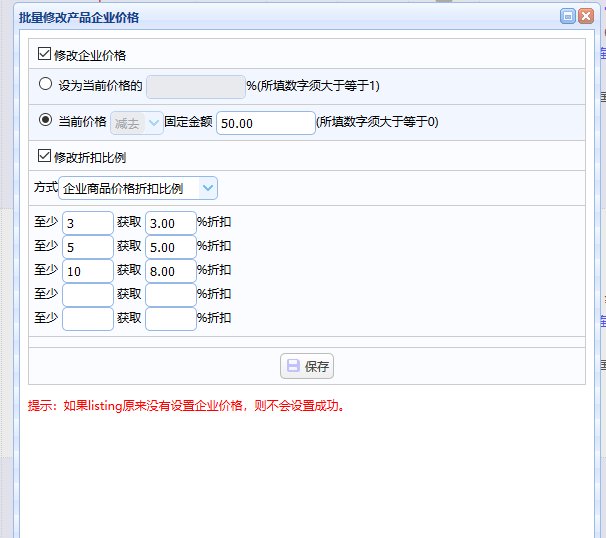Click the fifth row empty 至少 field

(88, 319)
